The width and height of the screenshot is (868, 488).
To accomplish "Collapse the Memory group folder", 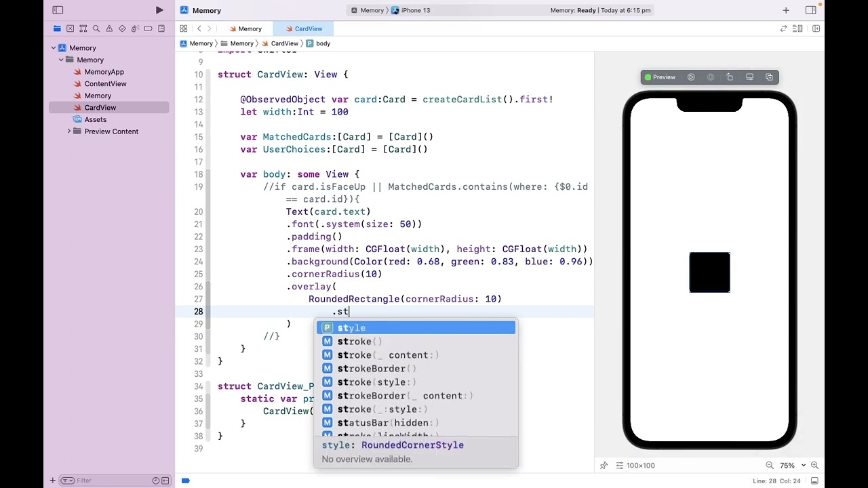I will pos(61,60).
